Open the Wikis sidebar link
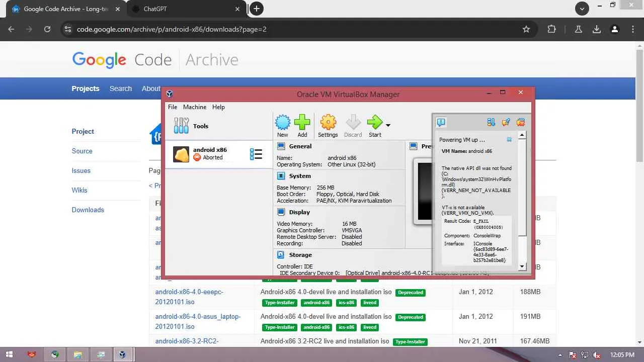The width and height of the screenshot is (644, 362). (79, 190)
